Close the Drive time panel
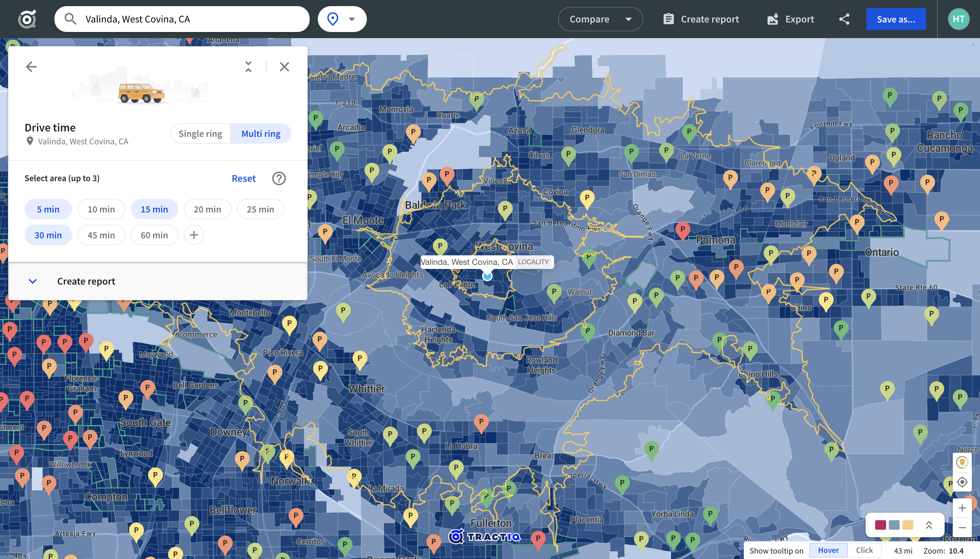980x559 pixels. tap(284, 67)
